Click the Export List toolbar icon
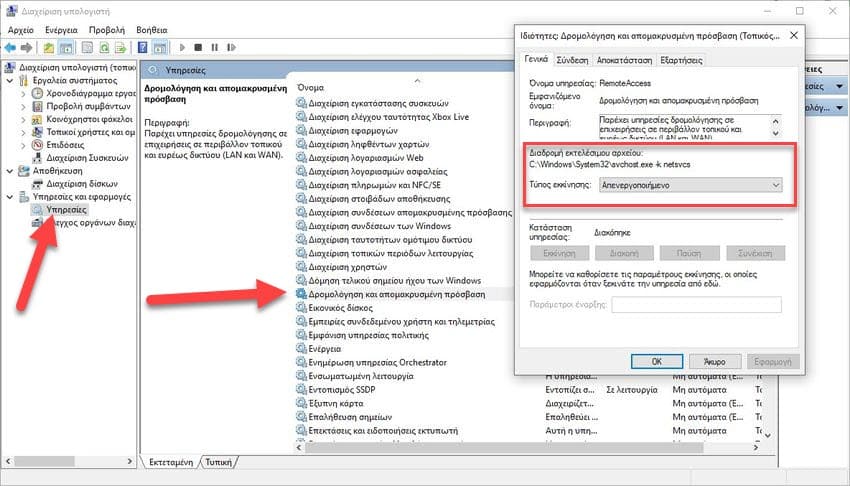The image size is (850, 486). pyautogui.click(x=120, y=48)
